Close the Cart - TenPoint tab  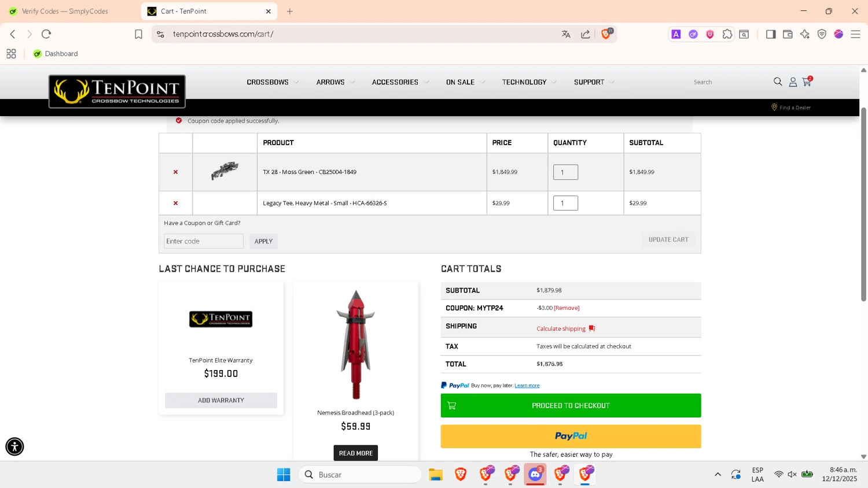click(x=269, y=11)
